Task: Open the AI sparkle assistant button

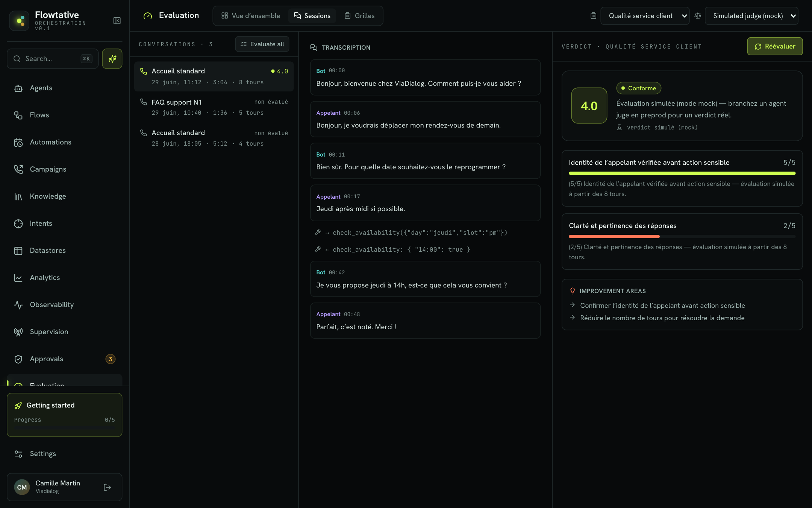Action: [112, 59]
